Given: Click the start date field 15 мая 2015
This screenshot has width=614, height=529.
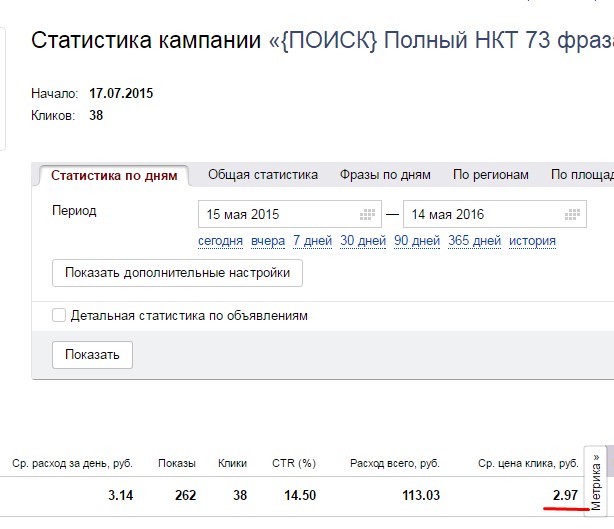Looking at the screenshot, I should click(275, 214).
